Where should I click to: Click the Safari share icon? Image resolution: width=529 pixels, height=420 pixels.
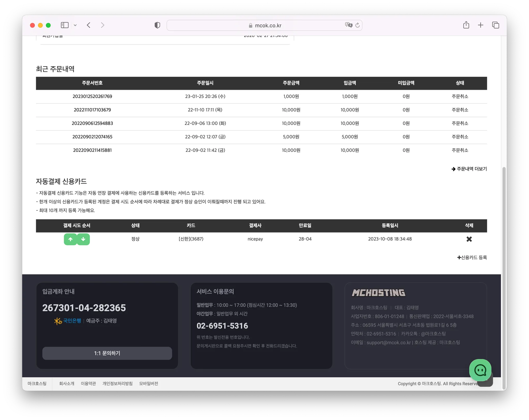(x=466, y=25)
